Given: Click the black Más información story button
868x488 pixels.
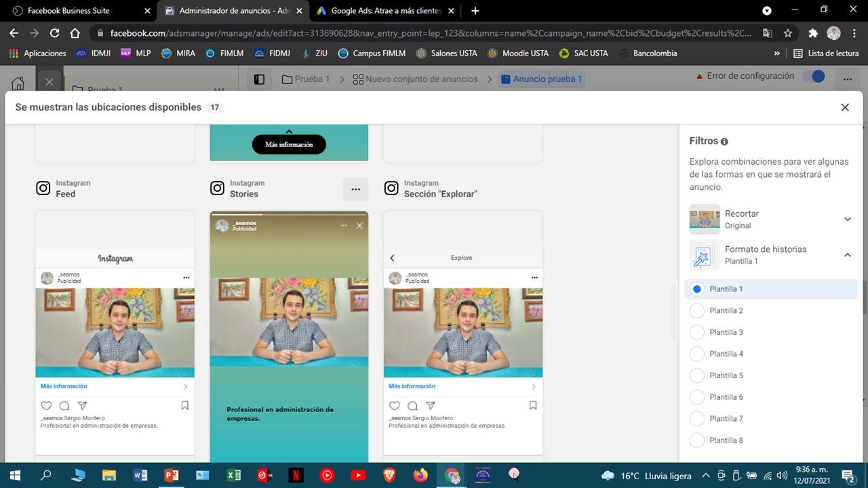Looking at the screenshot, I should click(x=289, y=144).
